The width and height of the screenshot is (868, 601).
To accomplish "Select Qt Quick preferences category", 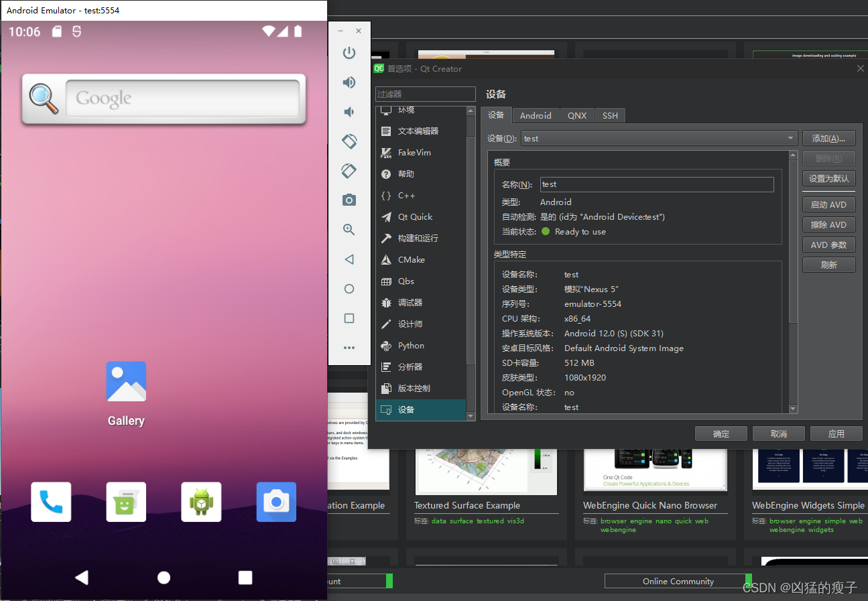I will coord(421,217).
